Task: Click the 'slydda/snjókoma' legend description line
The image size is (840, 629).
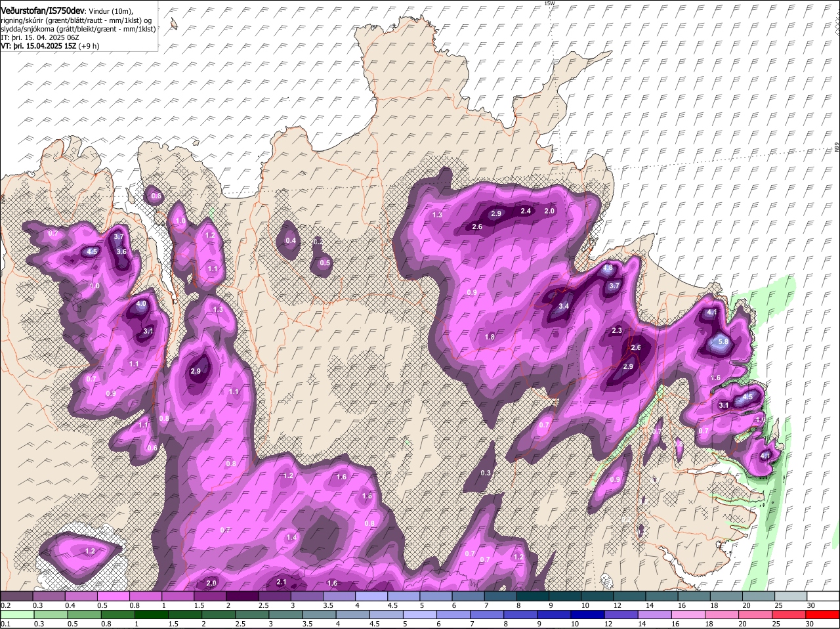Action: pyautogui.click(x=78, y=29)
